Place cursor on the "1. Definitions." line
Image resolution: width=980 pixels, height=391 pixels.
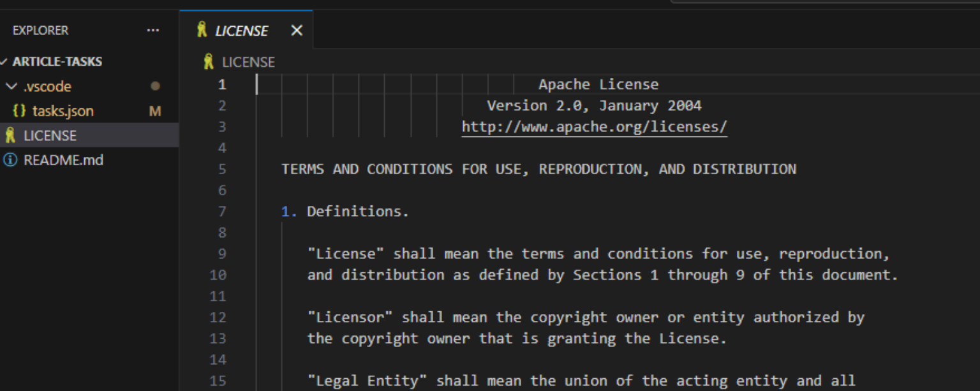pos(357,211)
